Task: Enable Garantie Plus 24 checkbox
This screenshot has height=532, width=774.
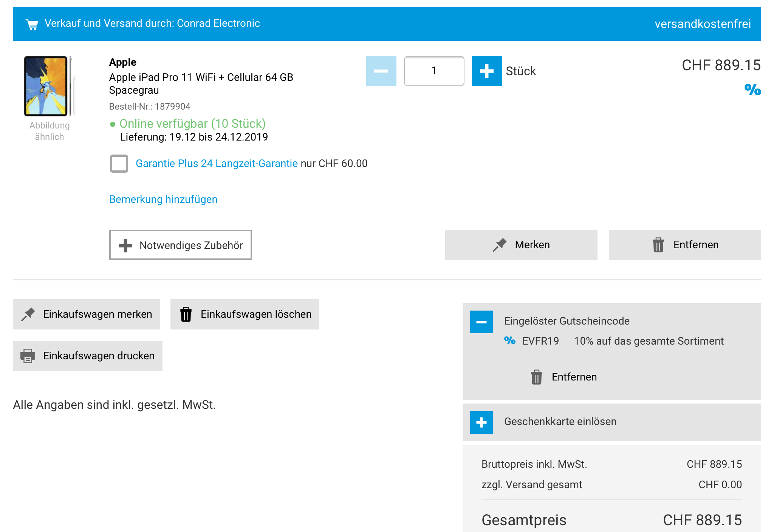Action: 119,164
